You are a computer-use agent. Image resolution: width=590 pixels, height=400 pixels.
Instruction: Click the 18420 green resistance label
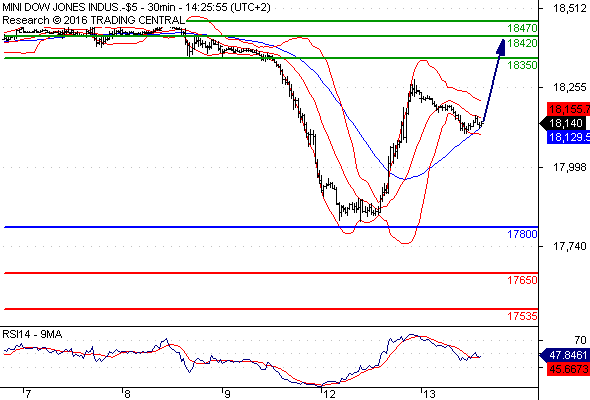522,43
